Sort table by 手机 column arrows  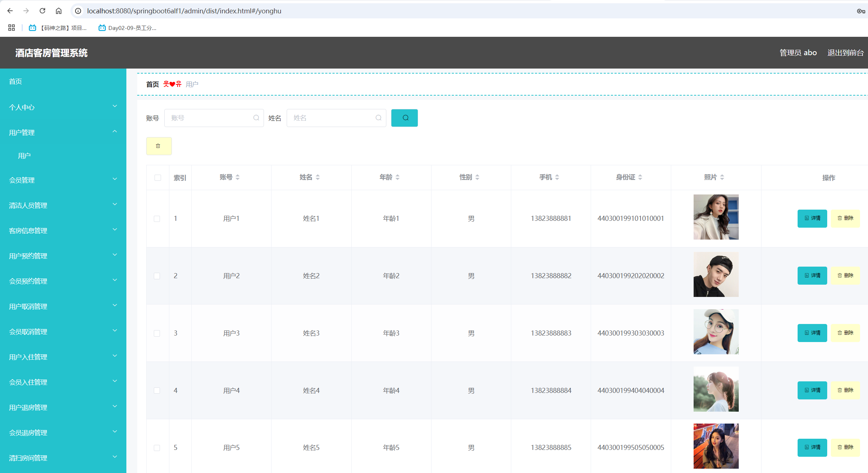pos(557,177)
